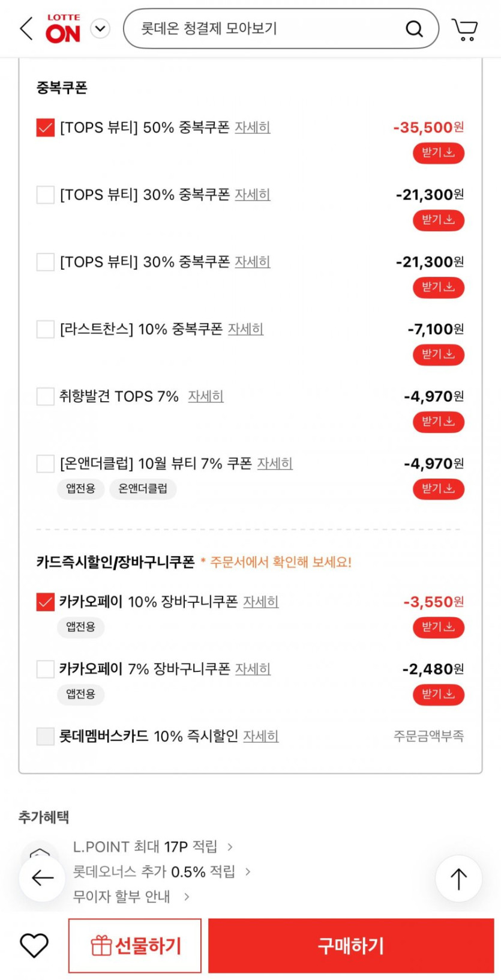Download the 라스트찬스 10% coupon
This screenshot has width=501, height=980.
point(438,354)
